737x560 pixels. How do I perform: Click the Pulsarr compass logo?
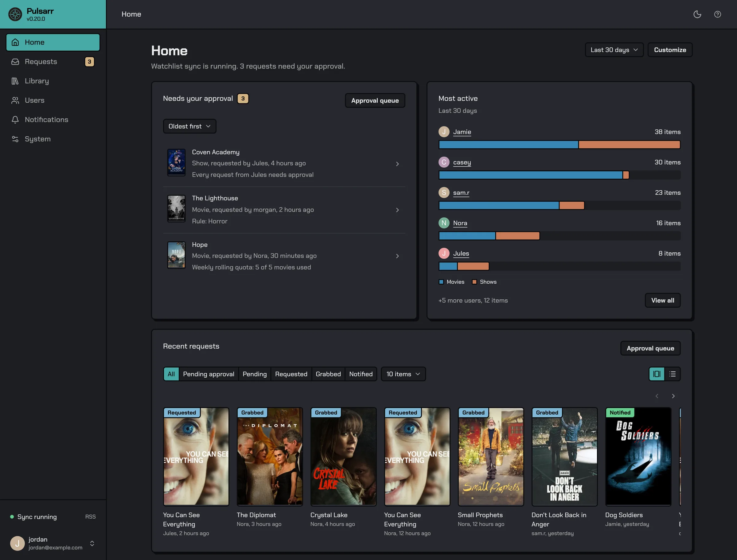(x=15, y=14)
